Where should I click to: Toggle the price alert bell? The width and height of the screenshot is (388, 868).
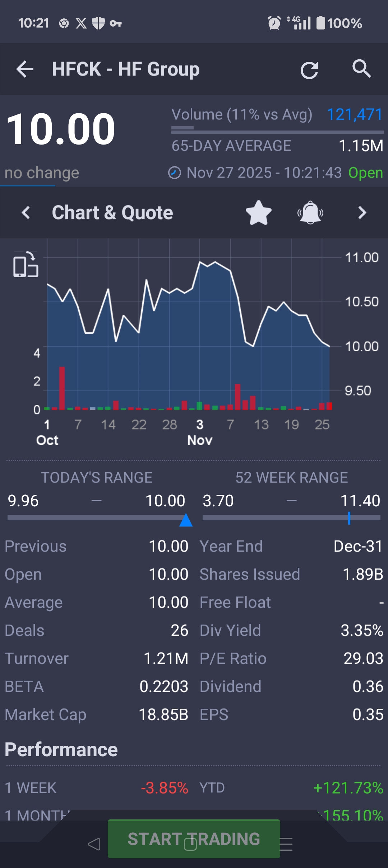click(x=310, y=213)
